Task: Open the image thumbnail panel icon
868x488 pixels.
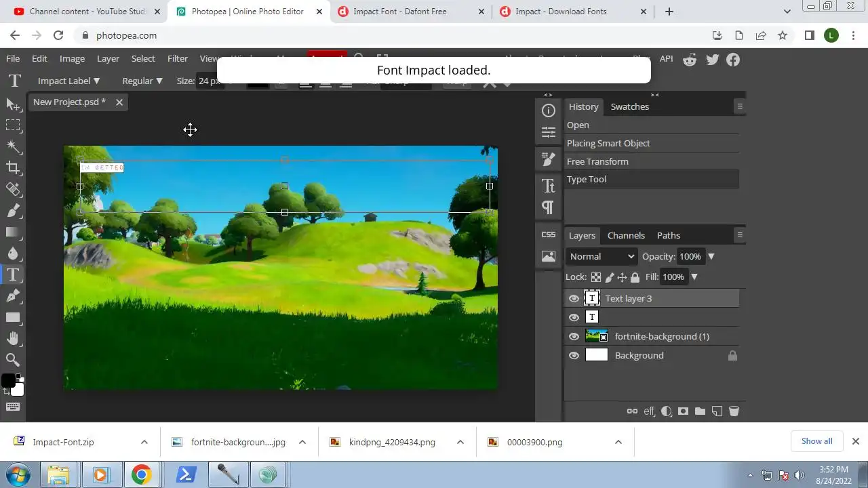Action: tap(549, 256)
